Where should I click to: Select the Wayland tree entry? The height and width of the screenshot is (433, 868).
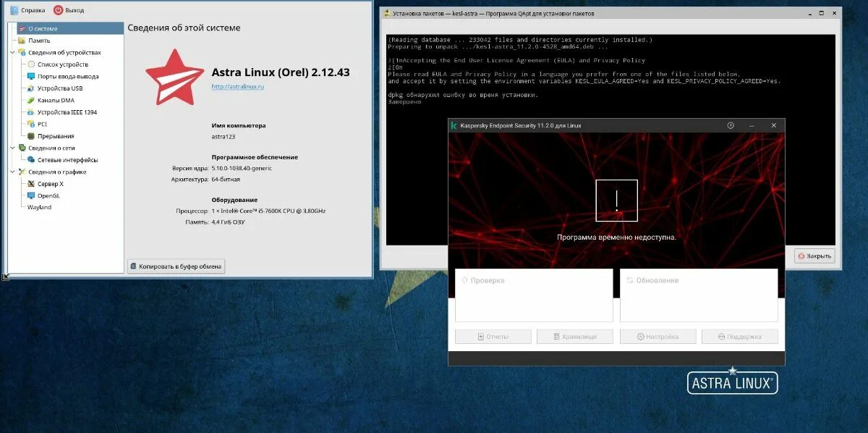(x=39, y=207)
